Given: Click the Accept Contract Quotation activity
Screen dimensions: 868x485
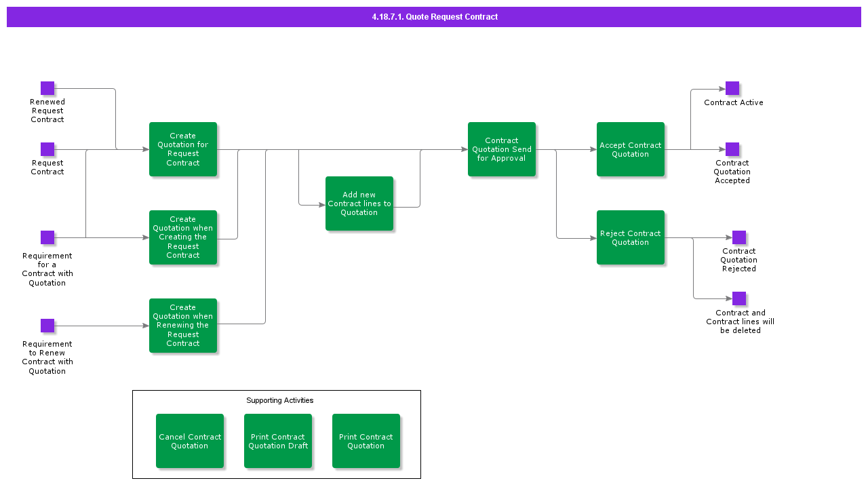Looking at the screenshot, I should tap(631, 149).
